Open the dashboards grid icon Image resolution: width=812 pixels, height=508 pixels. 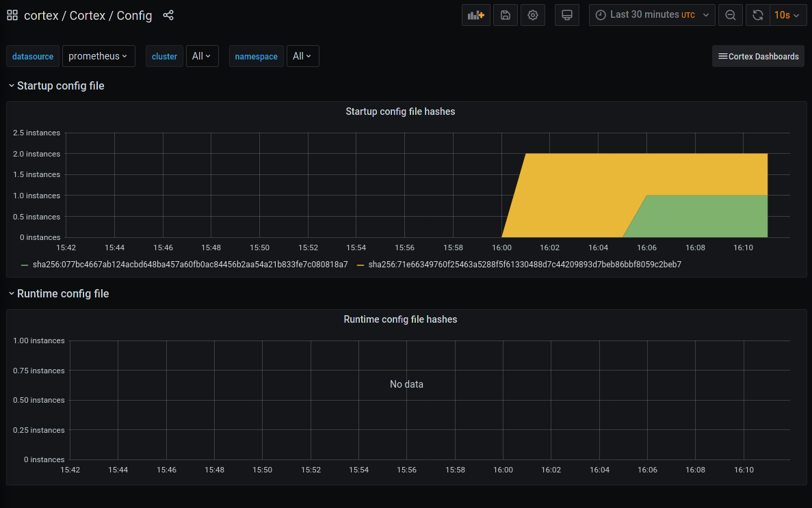point(12,15)
